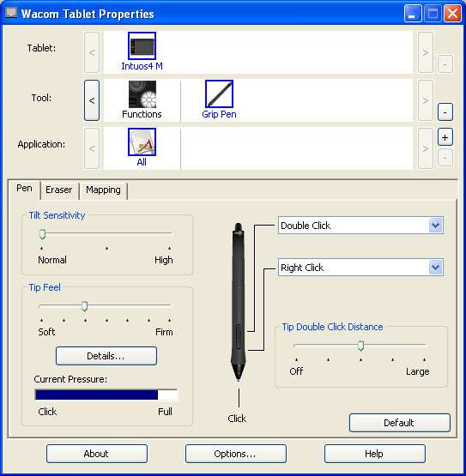466x476 pixels.
Task: Click the Tilt Sensitivity slider thumb
Action: pos(43,234)
